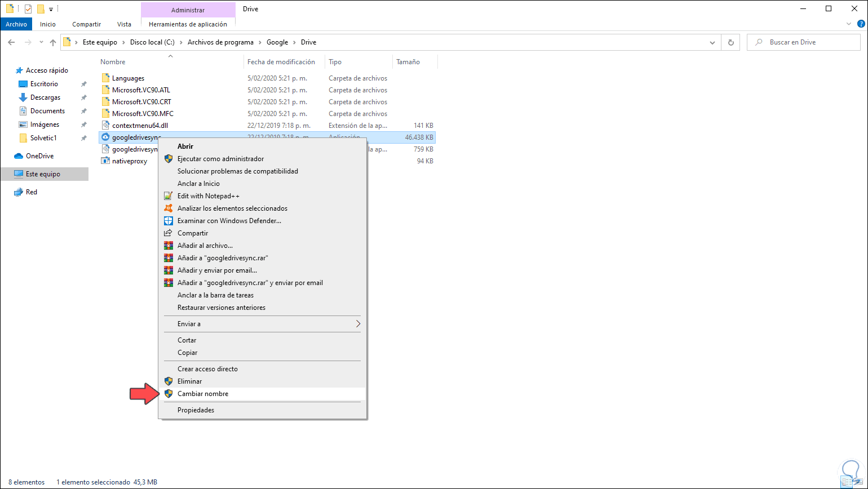Screen dimensions: 868x489
Task: Go back with the Back arrow
Action: click(x=11, y=42)
